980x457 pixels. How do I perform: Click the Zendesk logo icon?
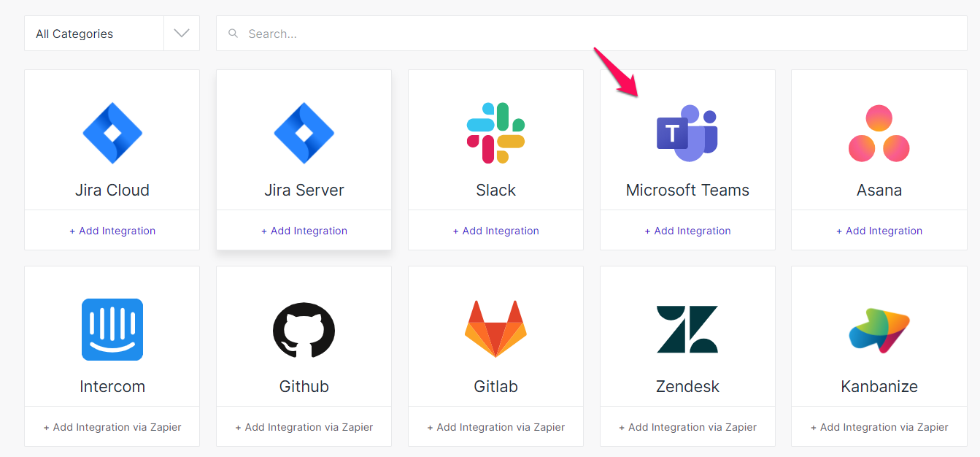tap(687, 329)
